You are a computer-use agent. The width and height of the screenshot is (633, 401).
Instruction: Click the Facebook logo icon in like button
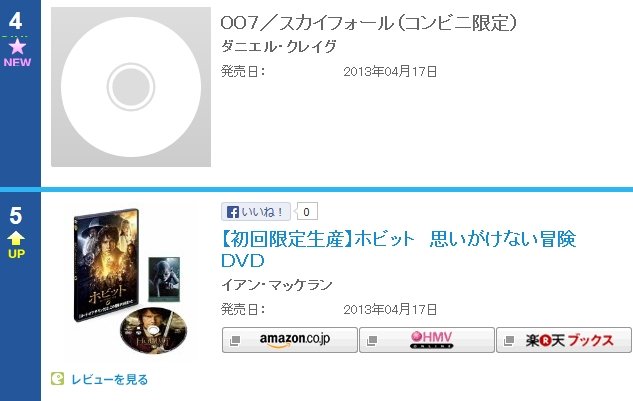(233, 212)
